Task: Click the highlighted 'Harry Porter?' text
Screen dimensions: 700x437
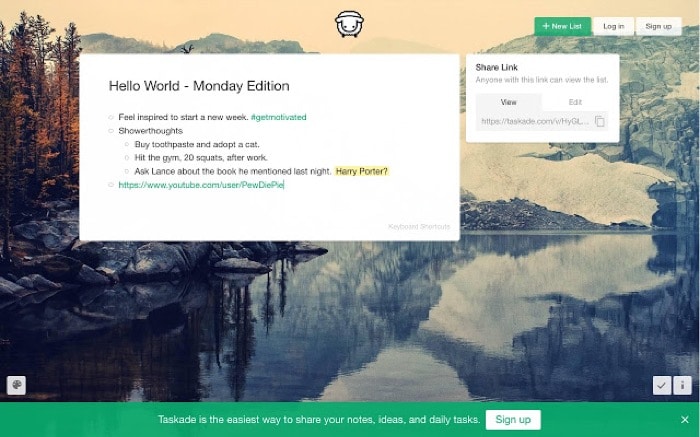Action: pos(361,171)
